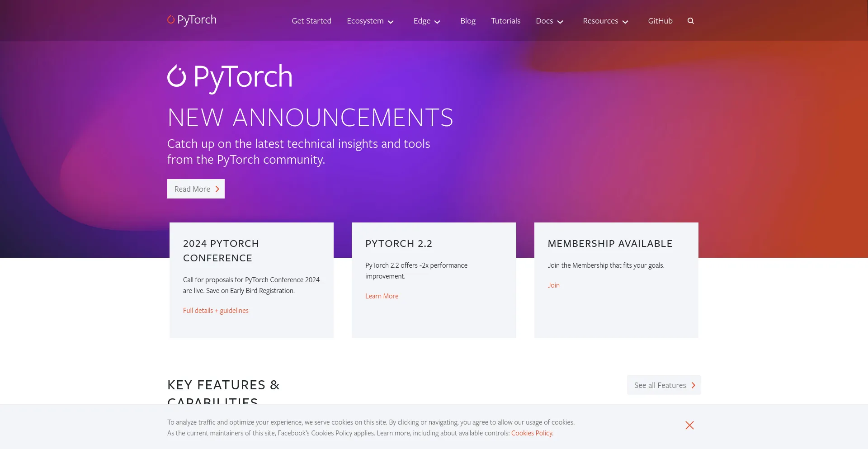Expand the Ecosystem dropdown menu
868x449 pixels.
[x=370, y=21]
